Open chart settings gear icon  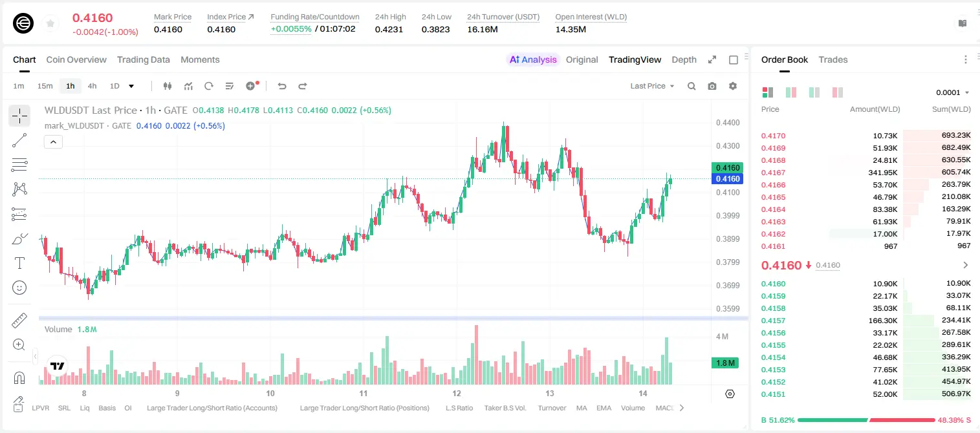pyautogui.click(x=733, y=86)
